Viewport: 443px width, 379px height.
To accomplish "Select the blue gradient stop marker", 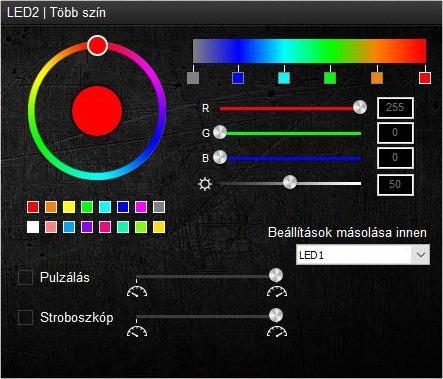I will [238, 78].
